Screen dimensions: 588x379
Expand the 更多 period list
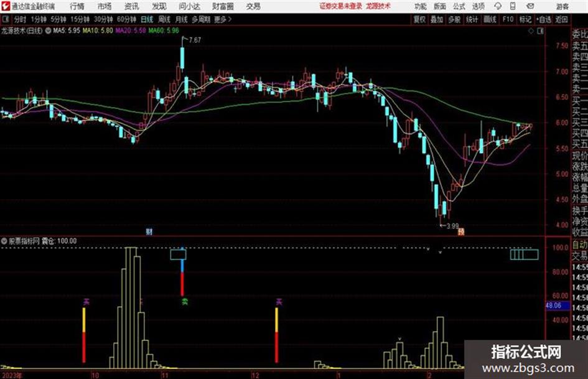point(222,19)
